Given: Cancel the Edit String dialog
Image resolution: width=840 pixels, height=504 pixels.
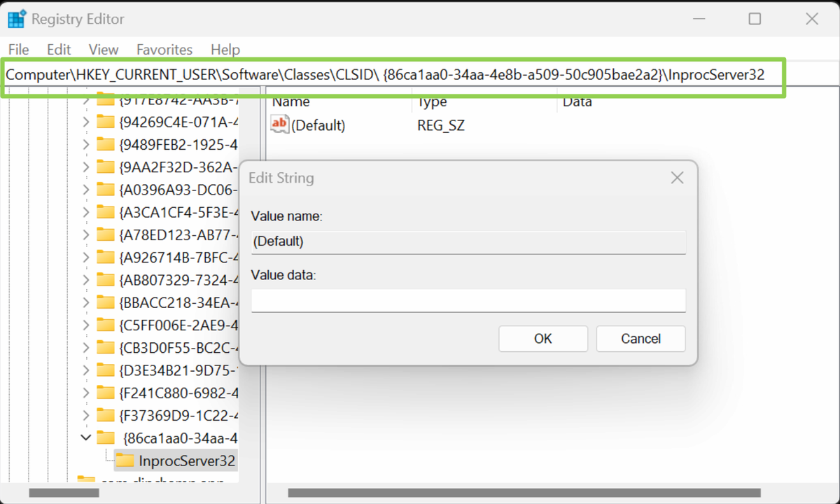Looking at the screenshot, I should click(x=640, y=338).
